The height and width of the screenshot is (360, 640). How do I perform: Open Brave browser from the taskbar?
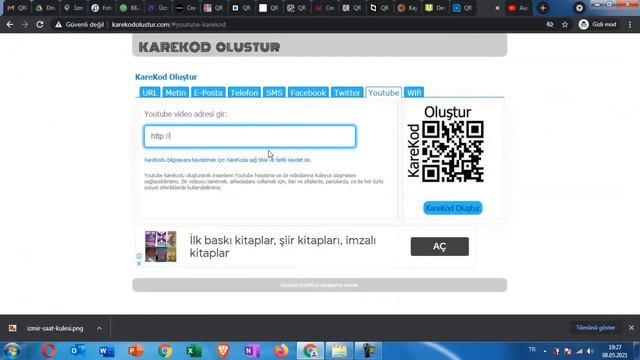[223, 351]
